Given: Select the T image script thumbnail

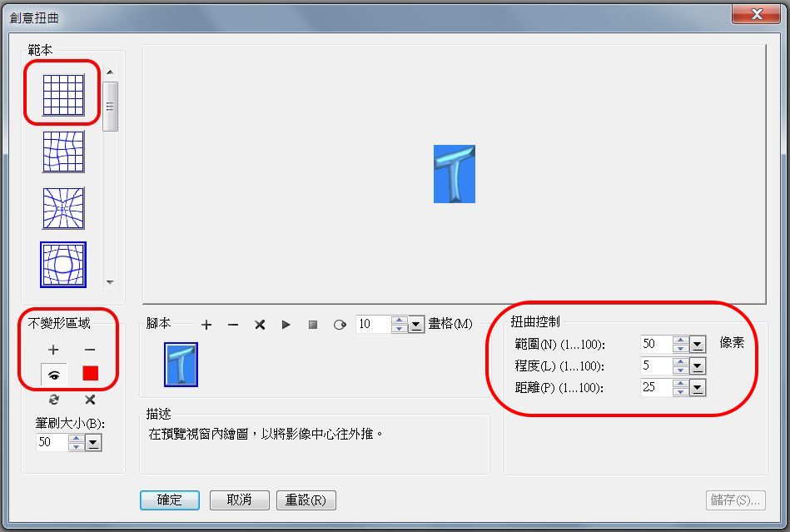Looking at the screenshot, I should pyautogui.click(x=180, y=365).
